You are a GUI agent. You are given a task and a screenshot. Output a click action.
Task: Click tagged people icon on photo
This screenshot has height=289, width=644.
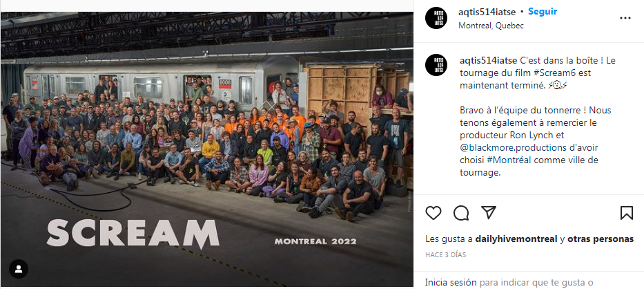(19, 269)
